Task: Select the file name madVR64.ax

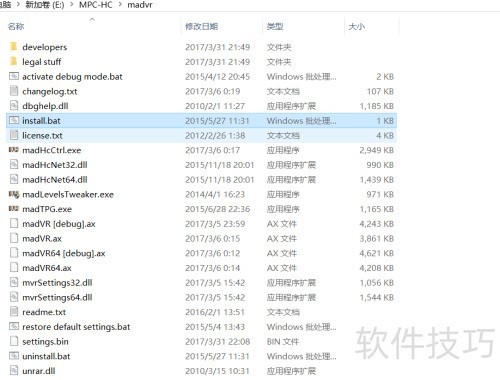Action: (47, 268)
